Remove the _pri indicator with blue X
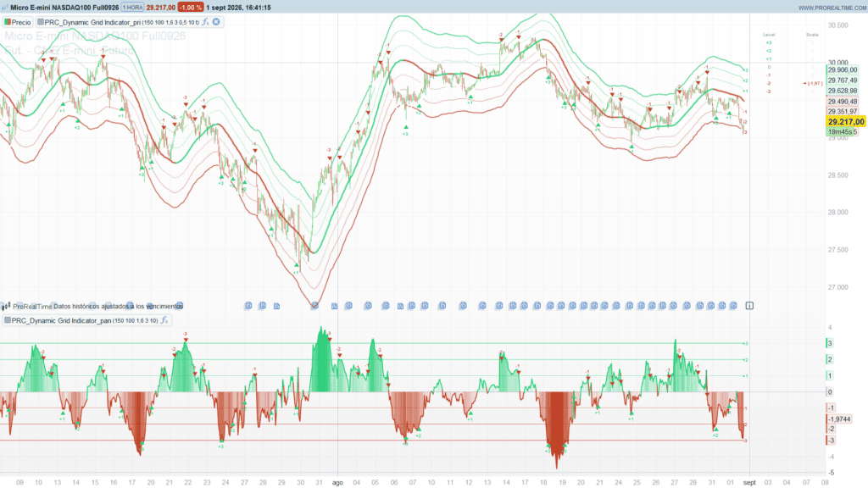This screenshot has width=868, height=488. [216, 22]
